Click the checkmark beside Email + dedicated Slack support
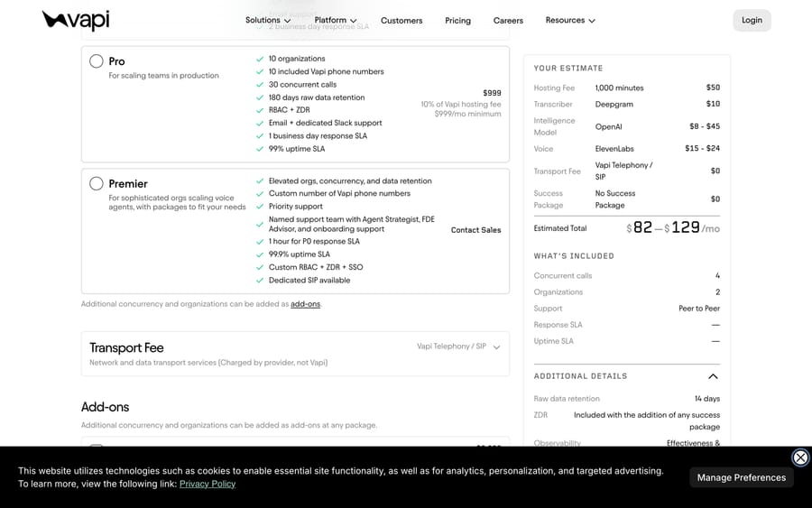Viewport: 812px width, 508px height. (260, 124)
